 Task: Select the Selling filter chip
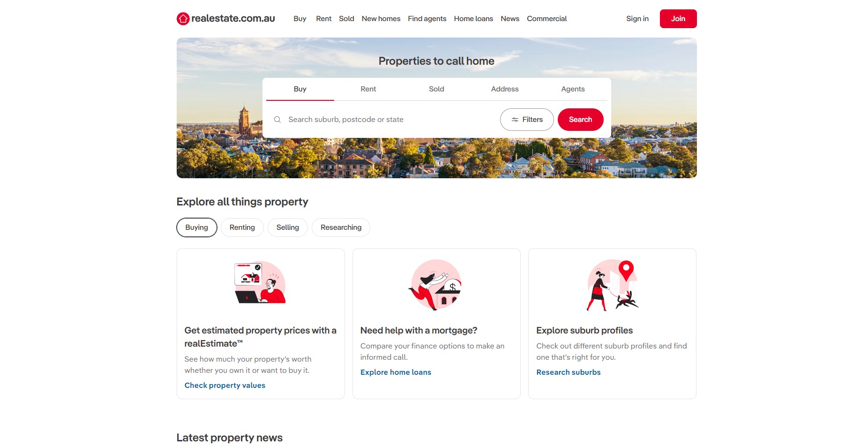(x=288, y=227)
